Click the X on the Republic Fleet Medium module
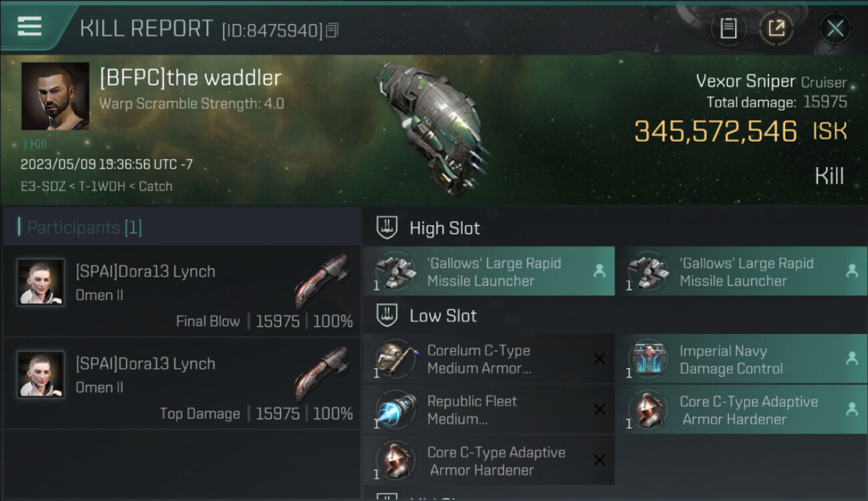Image resolution: width=868 pixels, height=501 pixels. point(599,409)
